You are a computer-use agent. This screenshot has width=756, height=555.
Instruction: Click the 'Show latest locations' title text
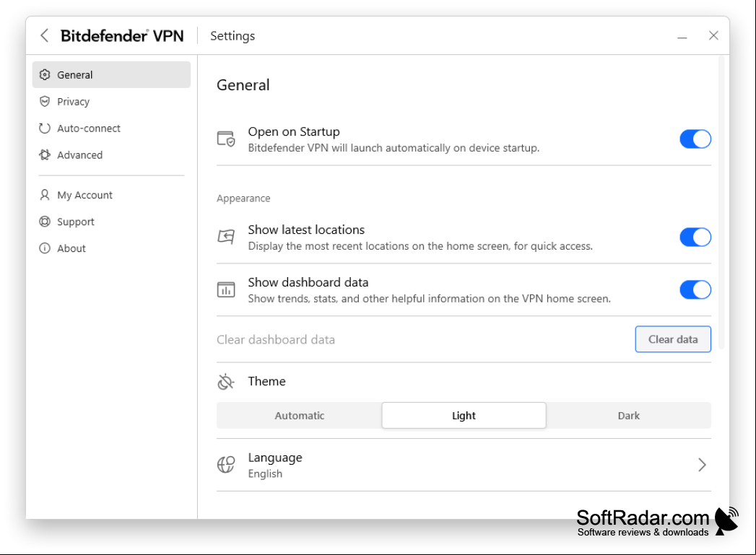tap(306, 230)
